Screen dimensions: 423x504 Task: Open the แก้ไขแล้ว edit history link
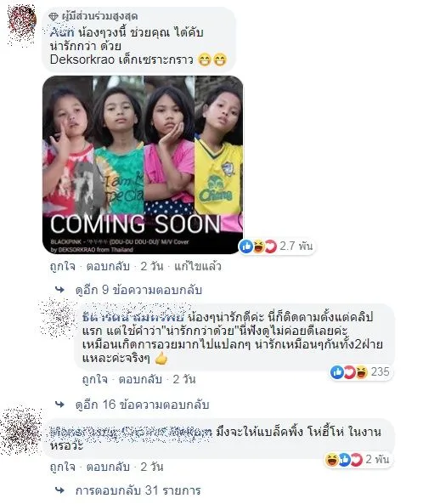pos(198,267)
